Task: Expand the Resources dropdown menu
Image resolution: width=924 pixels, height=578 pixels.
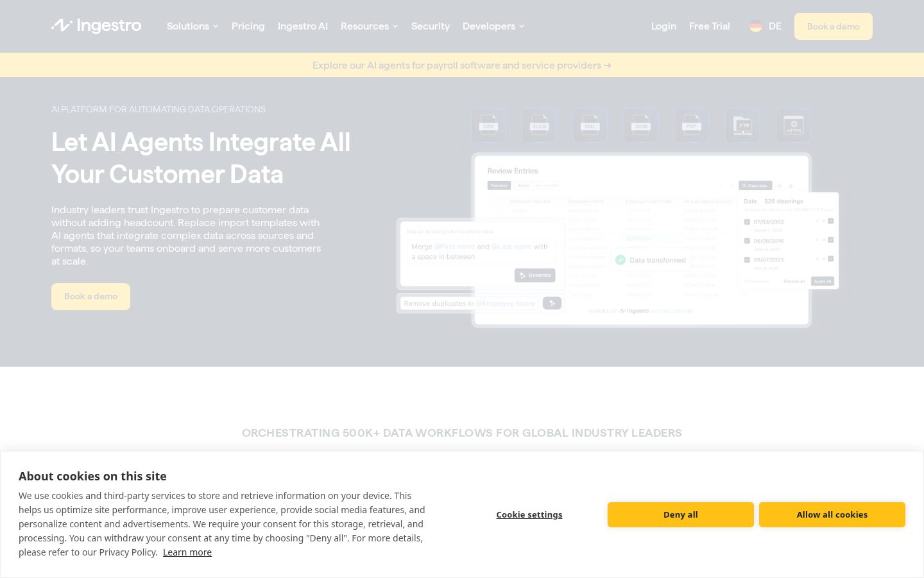Action: pos(369,26)
